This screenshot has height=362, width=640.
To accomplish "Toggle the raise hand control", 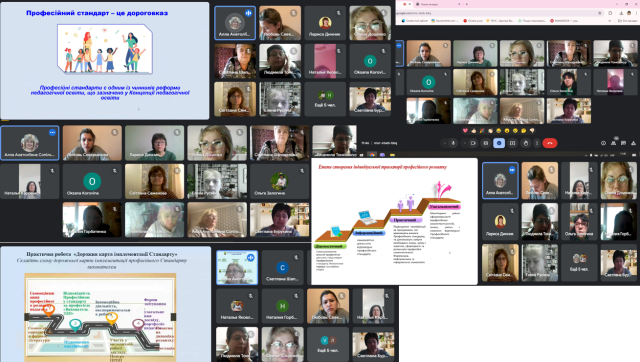I will tap(526, 143).
